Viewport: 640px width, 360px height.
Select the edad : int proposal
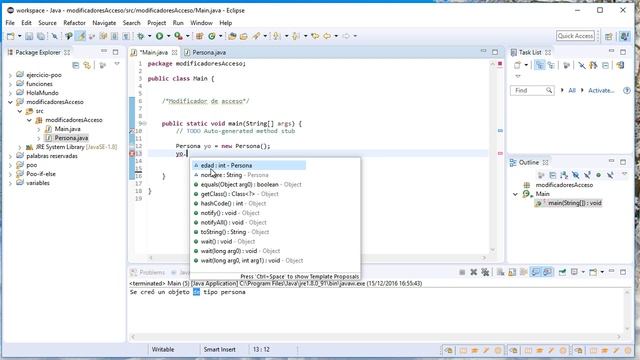(x=249, y=166)
